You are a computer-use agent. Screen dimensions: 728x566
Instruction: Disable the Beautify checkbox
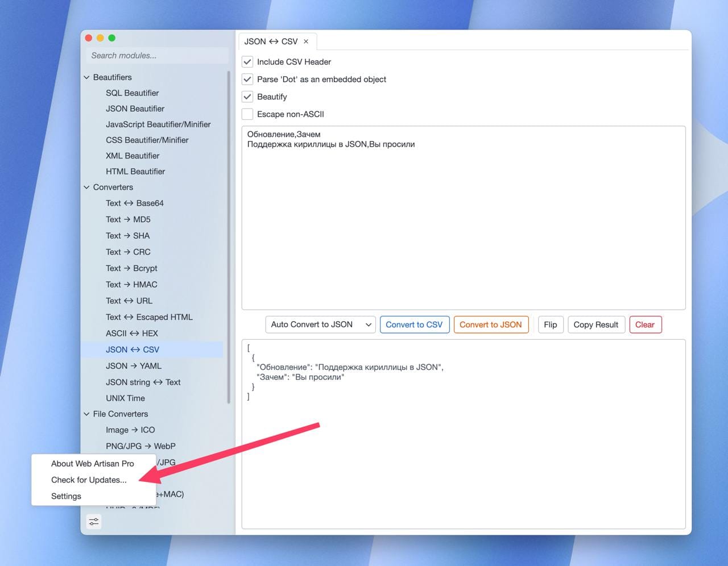(x=247, y=97)
